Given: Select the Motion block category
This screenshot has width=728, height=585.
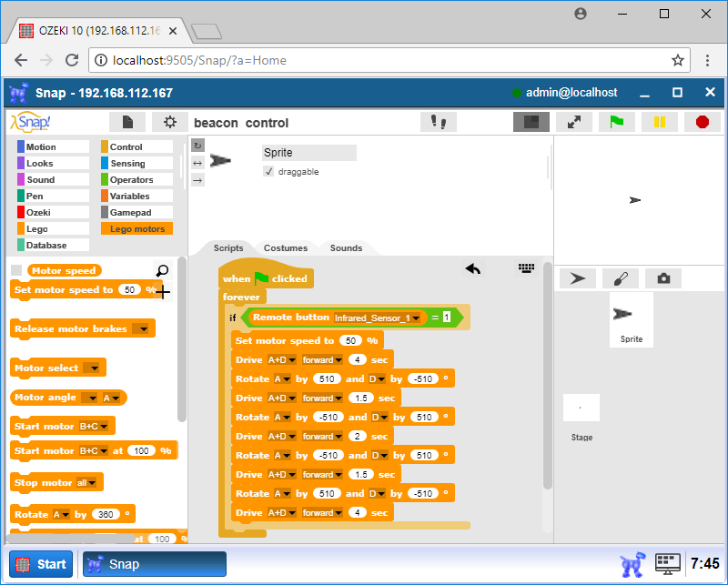Looking at the screenshot, I should coord(53,146).
